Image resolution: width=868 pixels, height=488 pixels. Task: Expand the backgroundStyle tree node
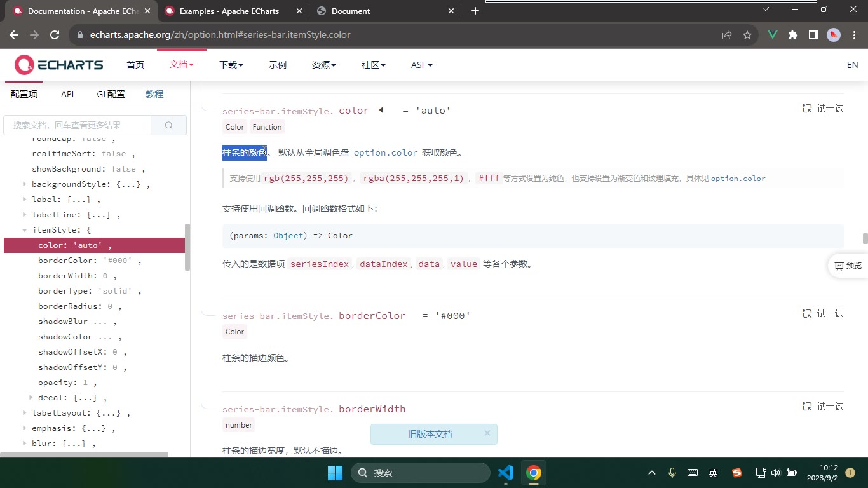pos(25,184)
